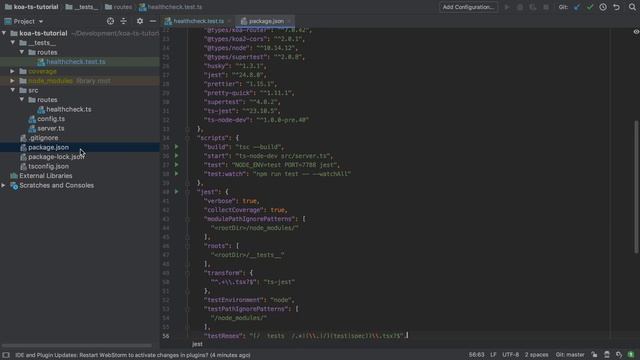Click the Git rollback arrow icon
This screenshot has width=640, height=360.
point(616,7)
